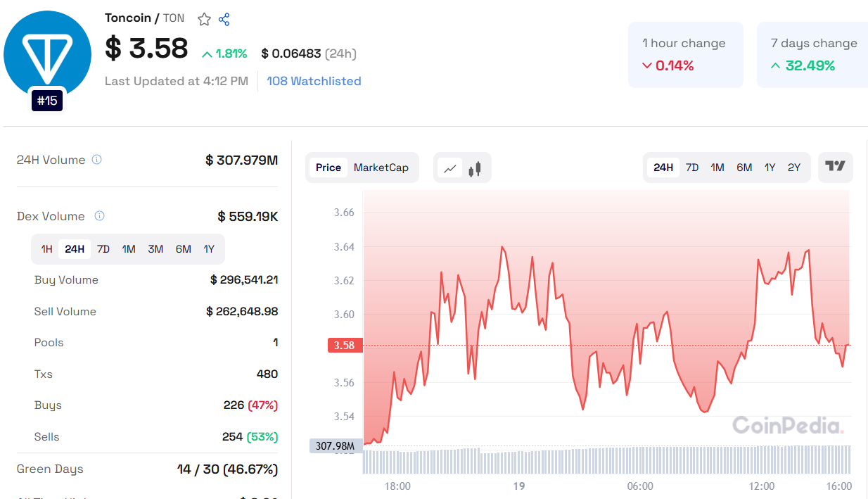This screenshot has width=868, height=499.
Task: Click the 18:00 time axis label
Action: pos(397,486)
